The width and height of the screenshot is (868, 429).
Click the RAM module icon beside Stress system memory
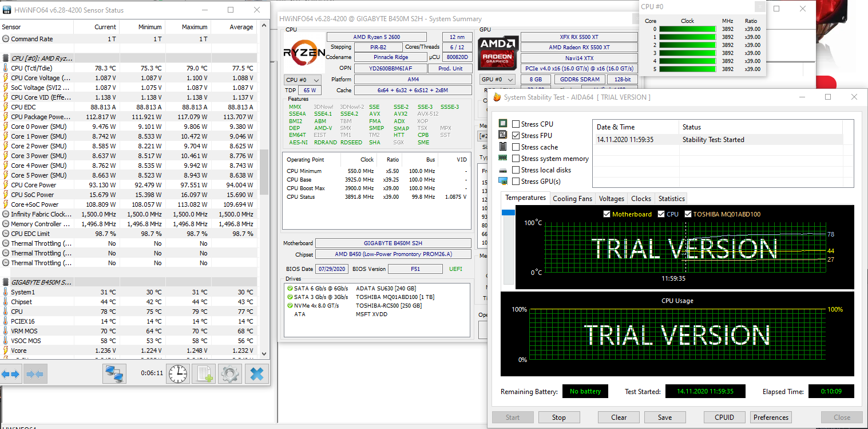[x=503, y=158]
